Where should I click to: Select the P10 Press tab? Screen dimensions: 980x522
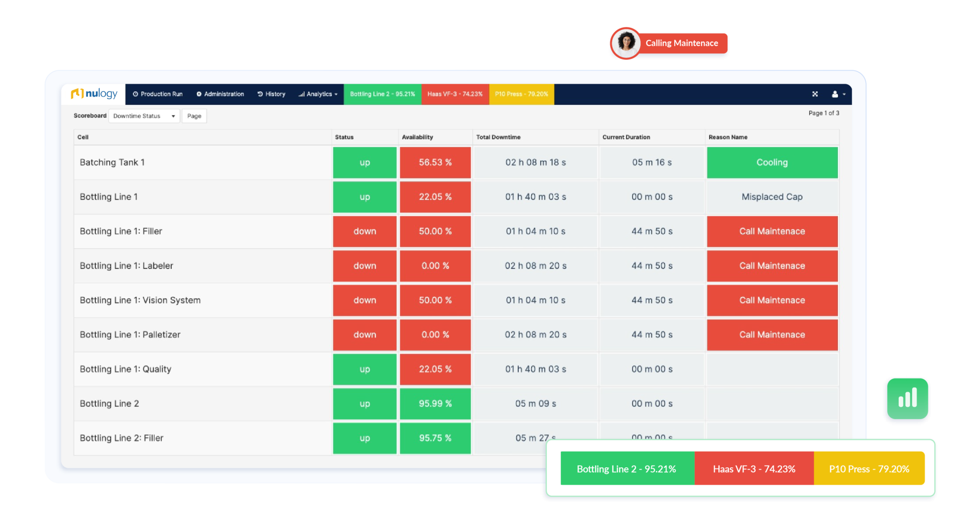tap(521, 94)
